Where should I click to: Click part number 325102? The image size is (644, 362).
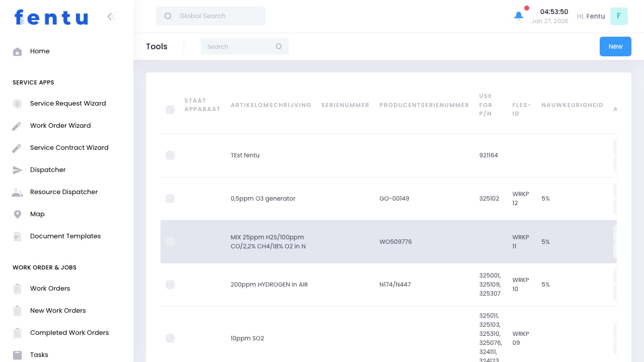[x=489, y=199]
